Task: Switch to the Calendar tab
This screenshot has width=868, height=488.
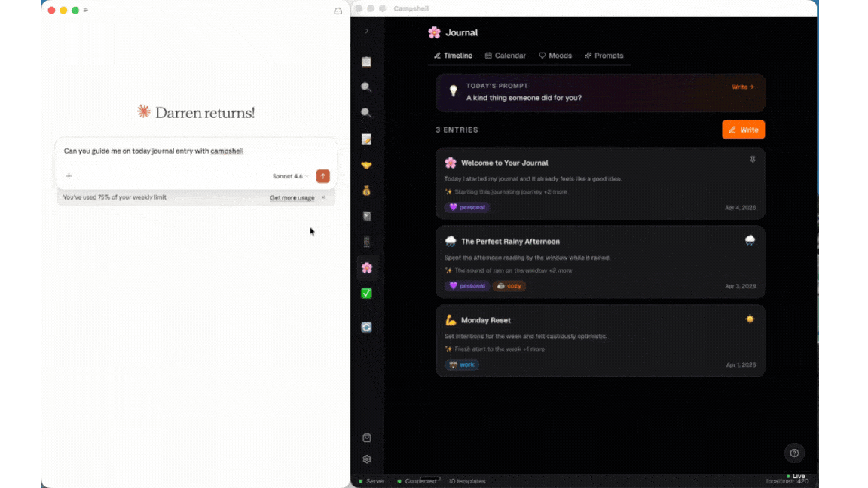Action: point(506,56)
